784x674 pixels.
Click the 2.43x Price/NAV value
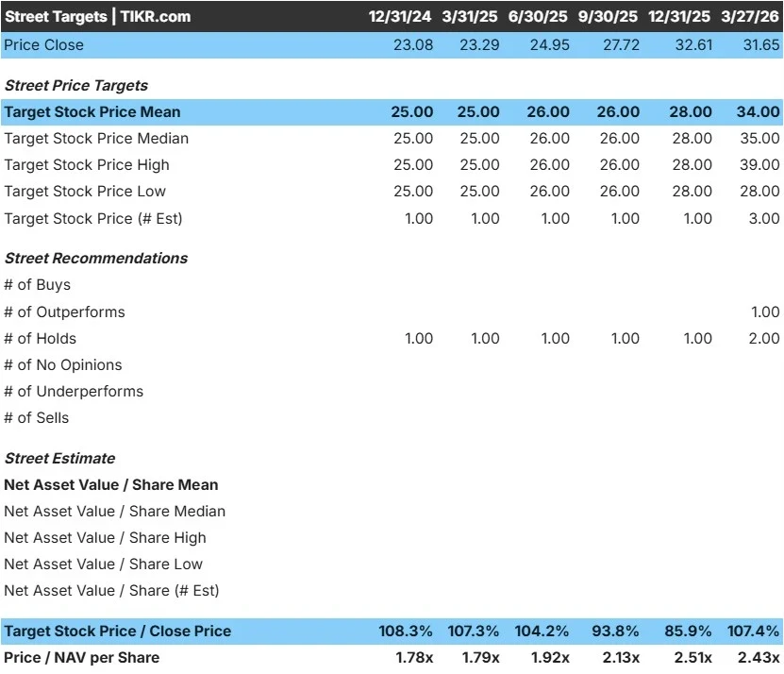point(759,658)
